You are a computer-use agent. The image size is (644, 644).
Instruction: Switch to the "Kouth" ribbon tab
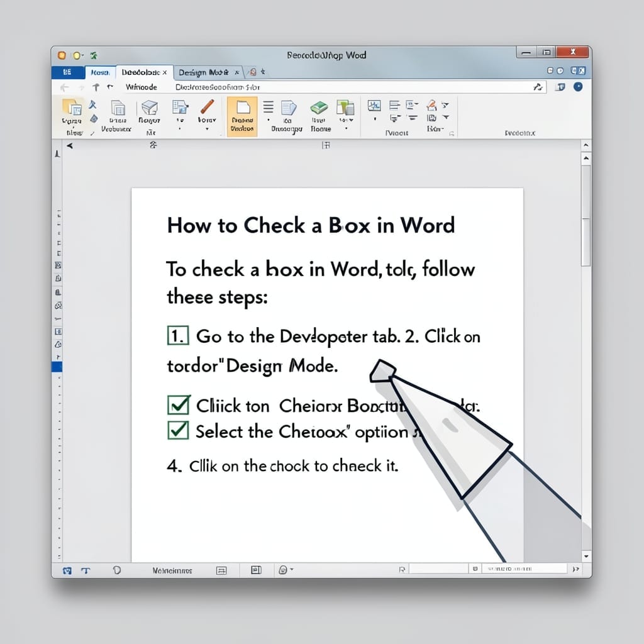(100, 72)
